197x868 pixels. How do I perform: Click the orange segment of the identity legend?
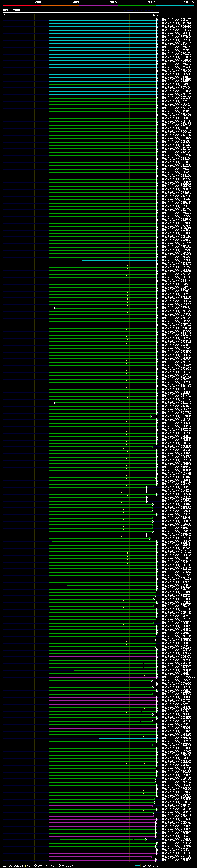[60, 6]
